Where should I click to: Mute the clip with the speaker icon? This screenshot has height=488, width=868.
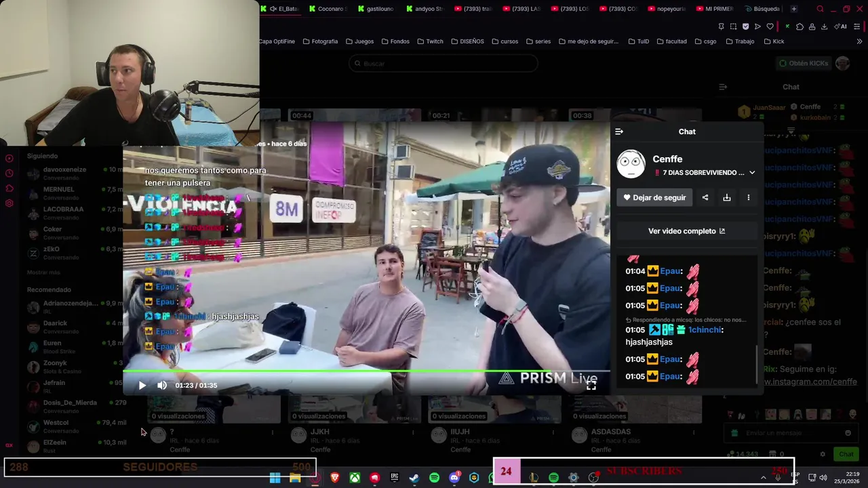point(162,386)
